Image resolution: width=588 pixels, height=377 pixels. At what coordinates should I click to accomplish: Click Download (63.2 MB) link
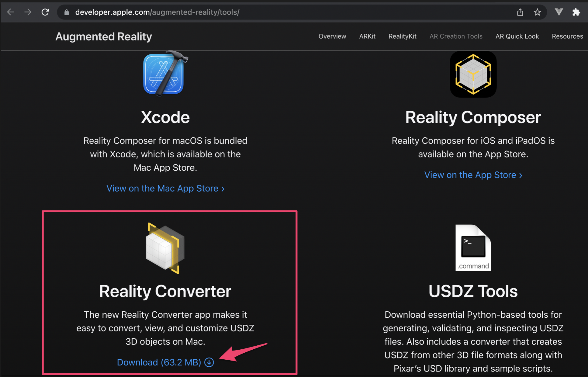coord(159,362)
